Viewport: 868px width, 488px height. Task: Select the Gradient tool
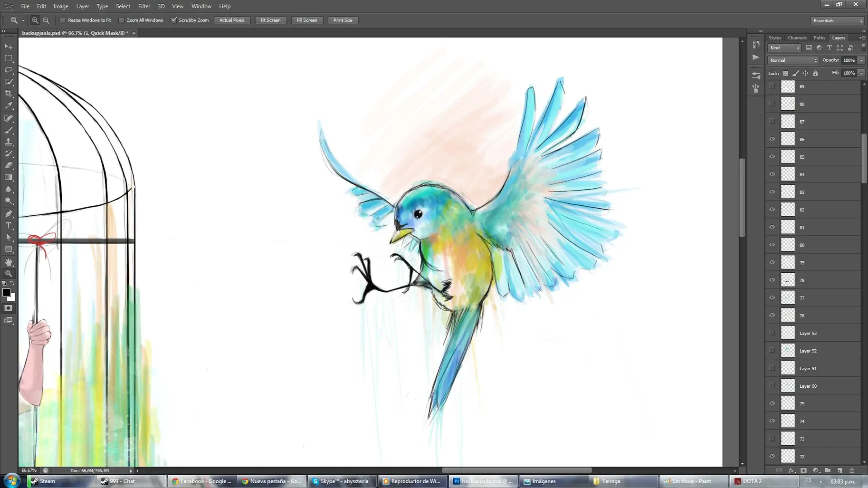click(x=9, y=177)
